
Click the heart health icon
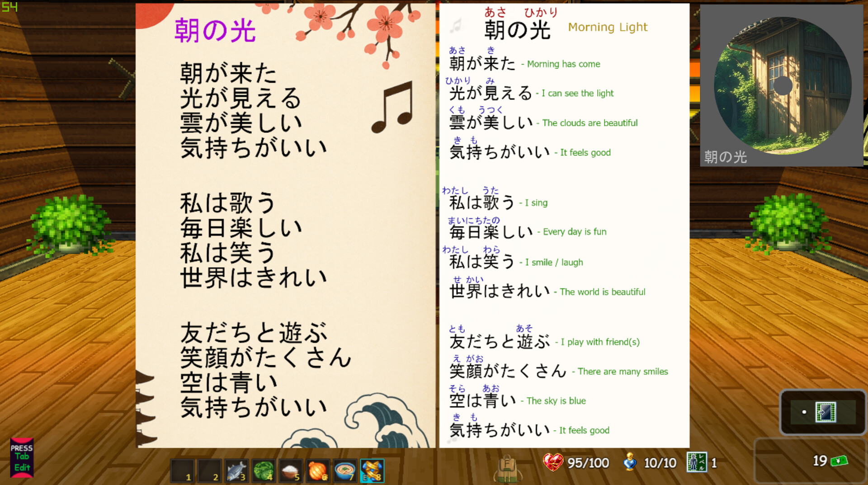[x=552, y=462]
